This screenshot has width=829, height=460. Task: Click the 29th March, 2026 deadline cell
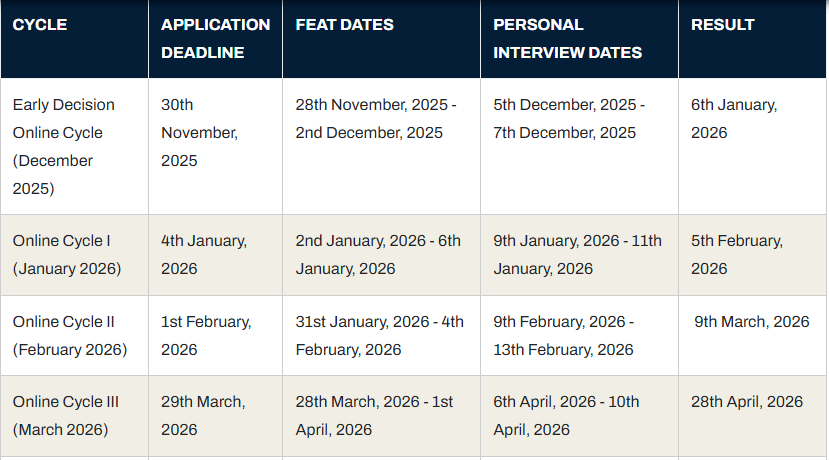tap(203, 415)
